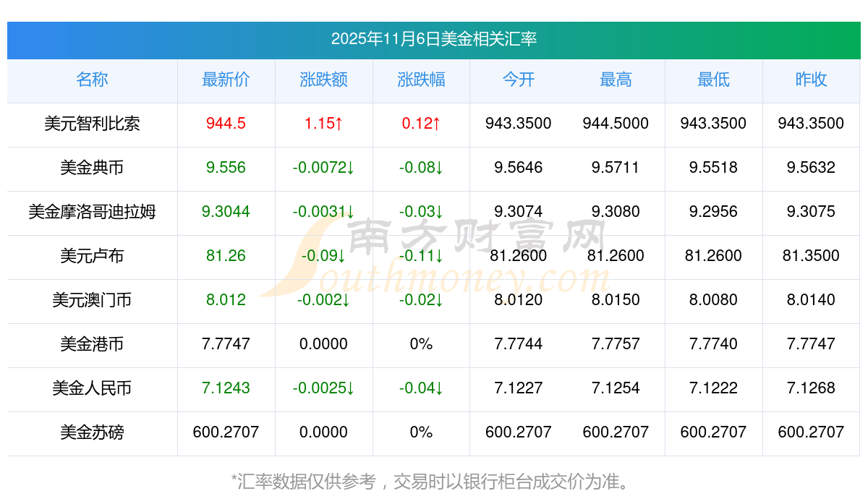868x504 pixels.
Task: Click the 美金港币 highest value 7.7757
Action: click(x=615, y=344)
